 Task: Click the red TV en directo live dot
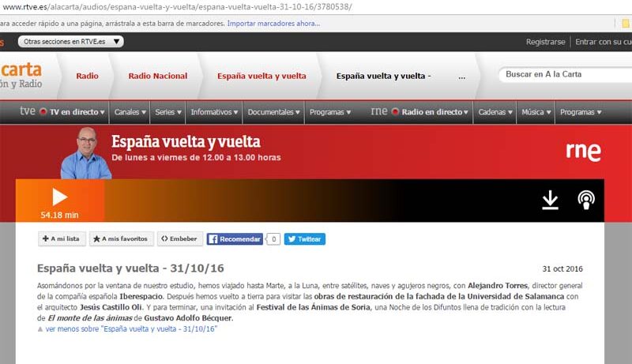tap(43, 111)
